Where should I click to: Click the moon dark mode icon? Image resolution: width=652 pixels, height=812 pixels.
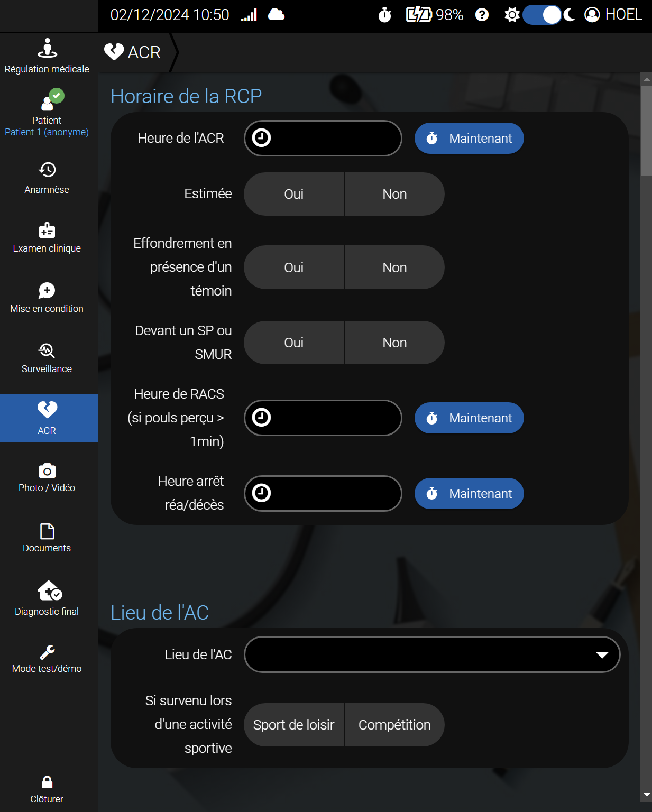click(x=570, y=15)
